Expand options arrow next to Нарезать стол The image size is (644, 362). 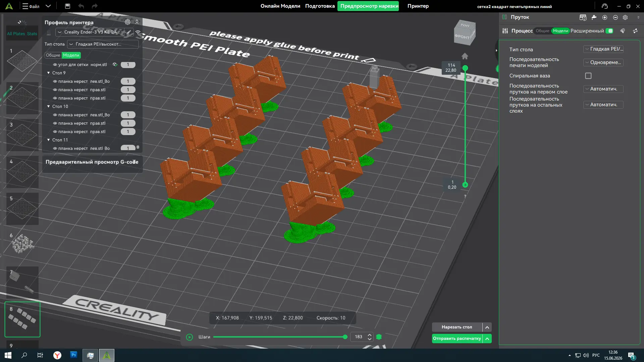click(x=487, y=327)
